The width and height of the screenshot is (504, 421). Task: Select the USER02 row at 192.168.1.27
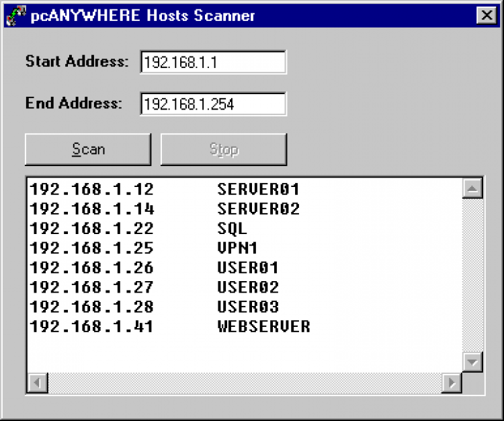[245, 287]
